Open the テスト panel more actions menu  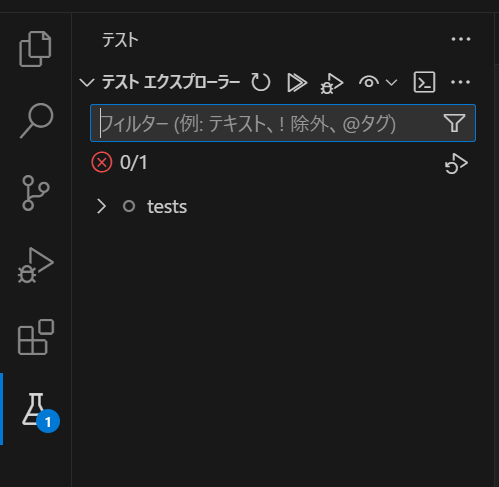[461, 39]
